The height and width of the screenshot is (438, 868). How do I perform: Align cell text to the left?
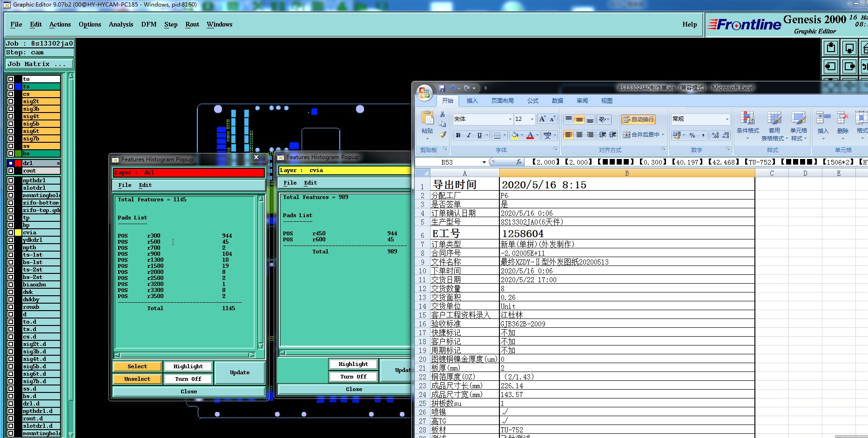pyautogui.click(x=568, y=135)
